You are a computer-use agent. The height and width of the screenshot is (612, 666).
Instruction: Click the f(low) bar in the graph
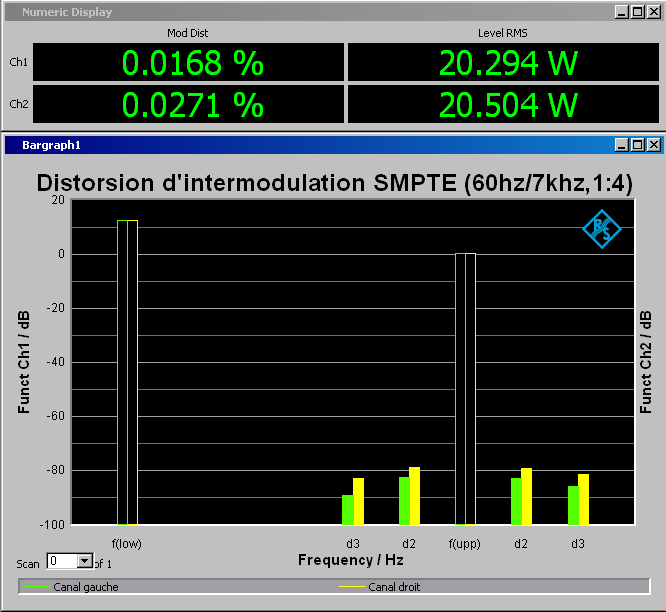click(127, 372)
